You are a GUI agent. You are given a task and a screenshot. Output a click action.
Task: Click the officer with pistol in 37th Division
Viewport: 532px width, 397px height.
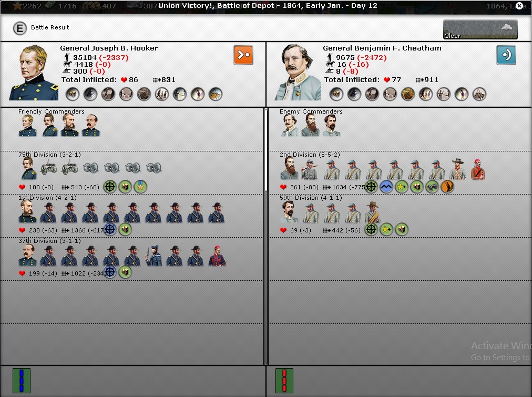[x=153, y=255]
